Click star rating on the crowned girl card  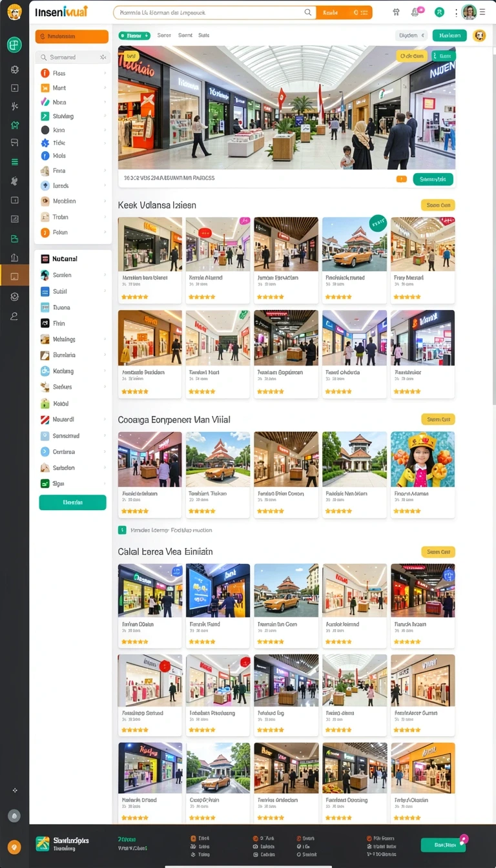coord(407,511)
